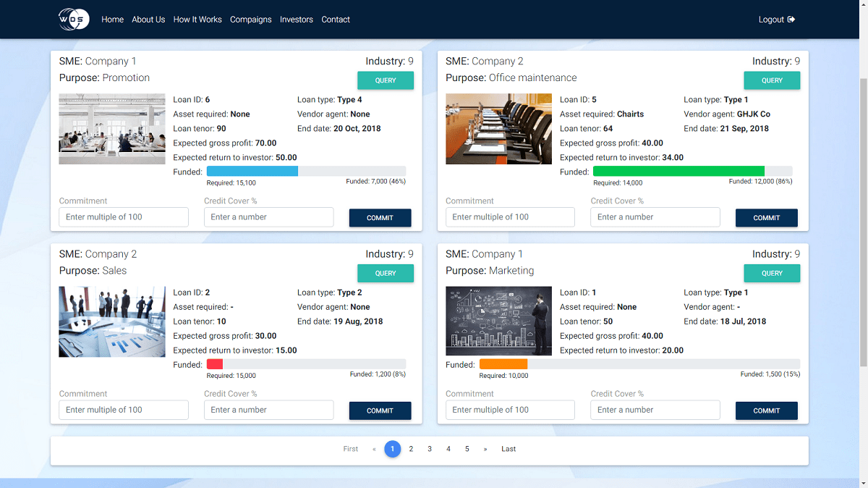Click the green funding bar at 86%

tap(678, 171)
